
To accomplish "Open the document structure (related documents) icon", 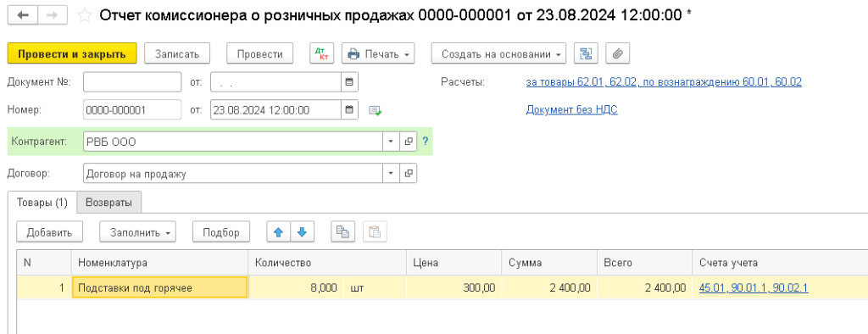I will 586,53.
